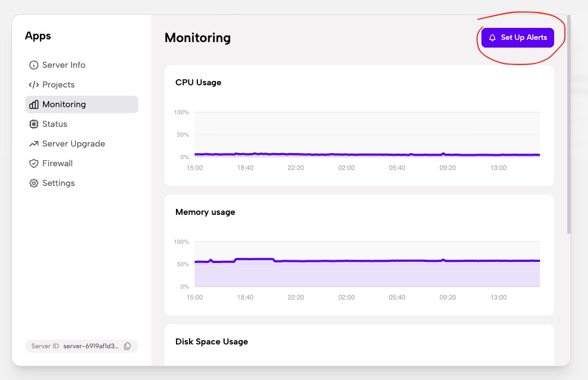The width and height of the screenshot is (588, 380).
Task: Click the Firewall shield icon
Action: point(34,163)
